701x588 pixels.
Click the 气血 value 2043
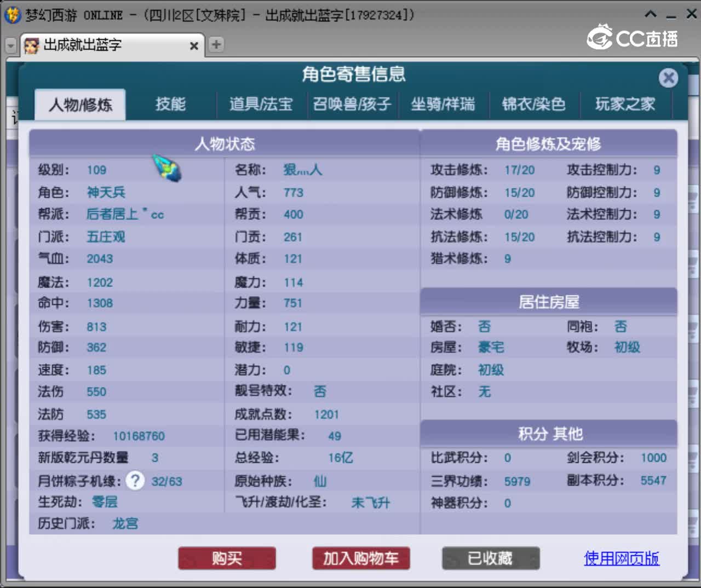pos(100,259)
